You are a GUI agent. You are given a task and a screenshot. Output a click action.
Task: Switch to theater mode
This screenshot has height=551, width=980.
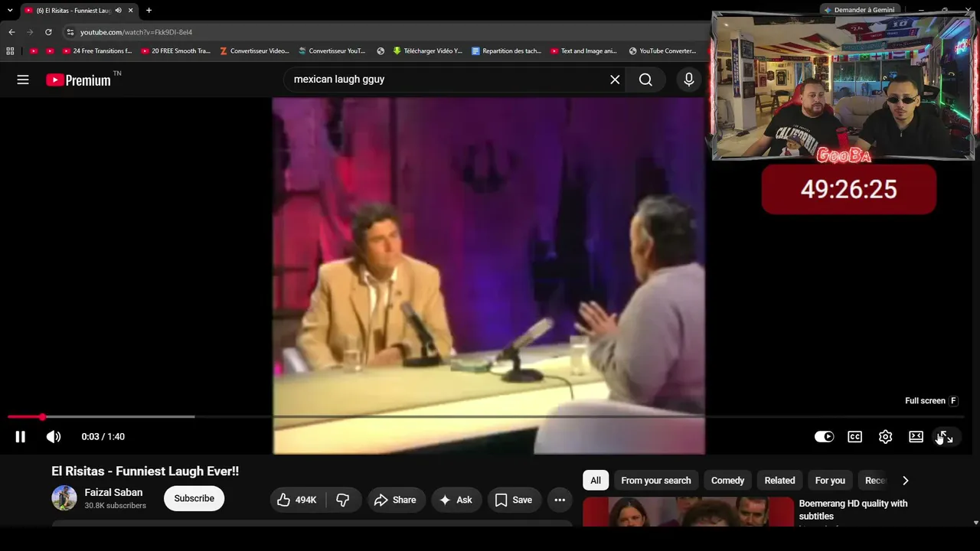(x=916, y=437)
